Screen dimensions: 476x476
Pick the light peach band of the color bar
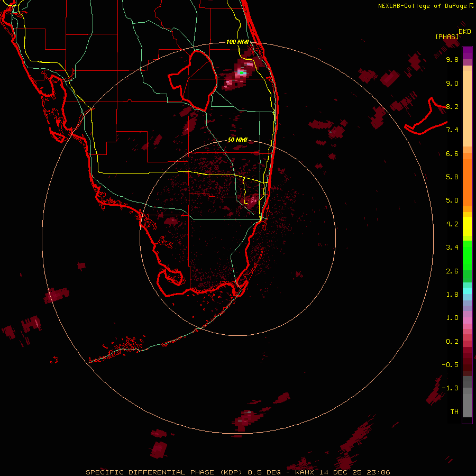[467, 108]
